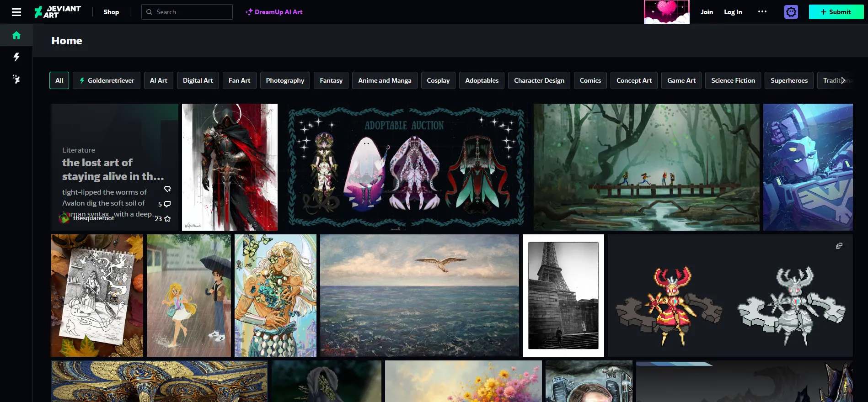
Task: Click the 'Literature' label on the card
Action: pyautogui.click(x=79, y=150)
